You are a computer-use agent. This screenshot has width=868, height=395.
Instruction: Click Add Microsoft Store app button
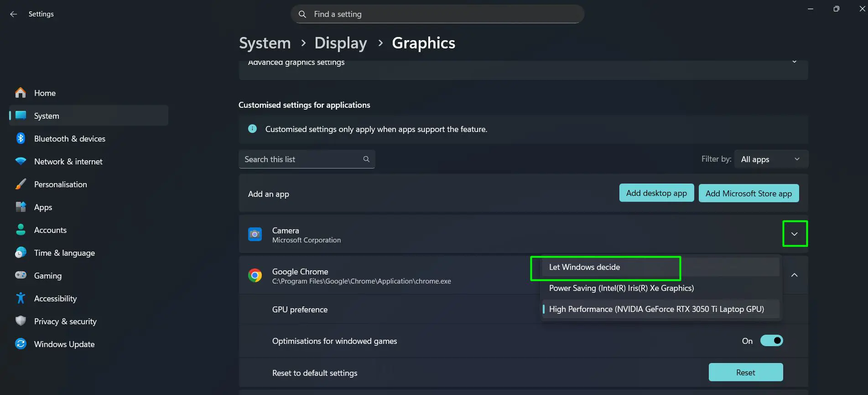(748, 193)
